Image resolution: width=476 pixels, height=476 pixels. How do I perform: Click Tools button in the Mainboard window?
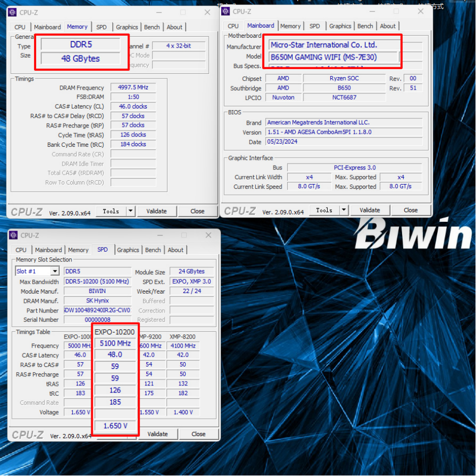[x=324, y=210]
